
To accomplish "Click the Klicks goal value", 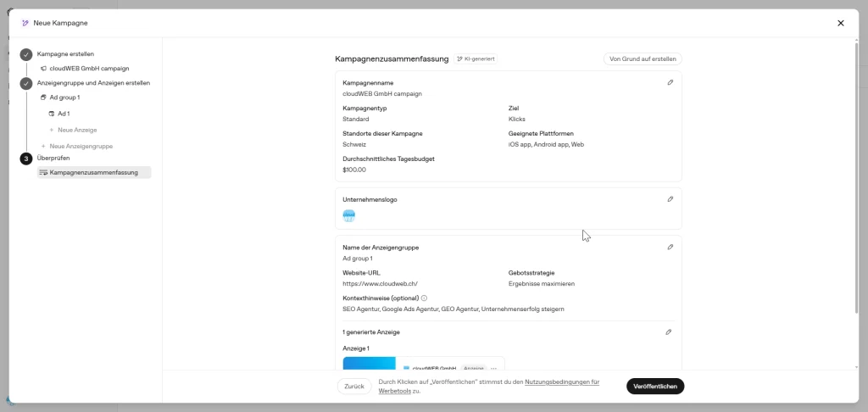I will pyautogui.click(x=517, y=119).
